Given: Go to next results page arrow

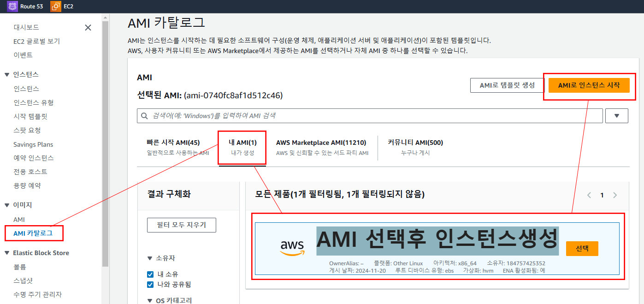Looking at the screenshot, I should click(x=615, y=195).
